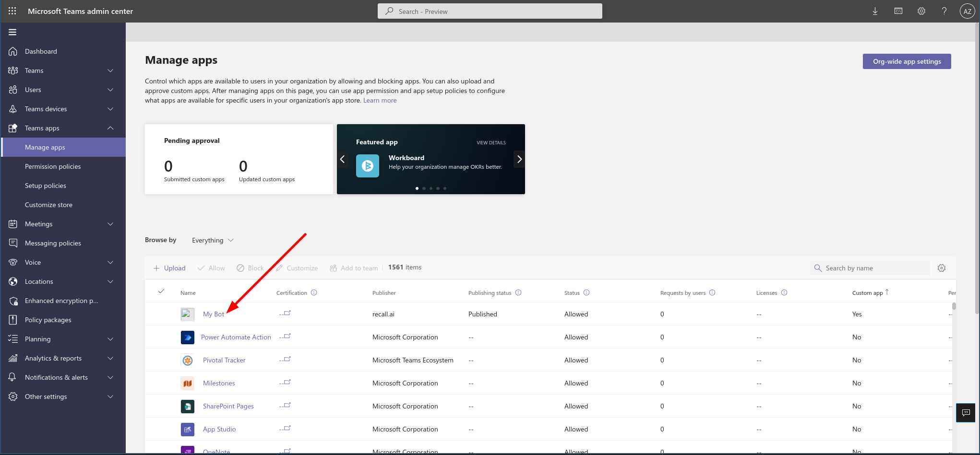Collapse the navigation hamburger menu
980x455 pixels.
12,32
